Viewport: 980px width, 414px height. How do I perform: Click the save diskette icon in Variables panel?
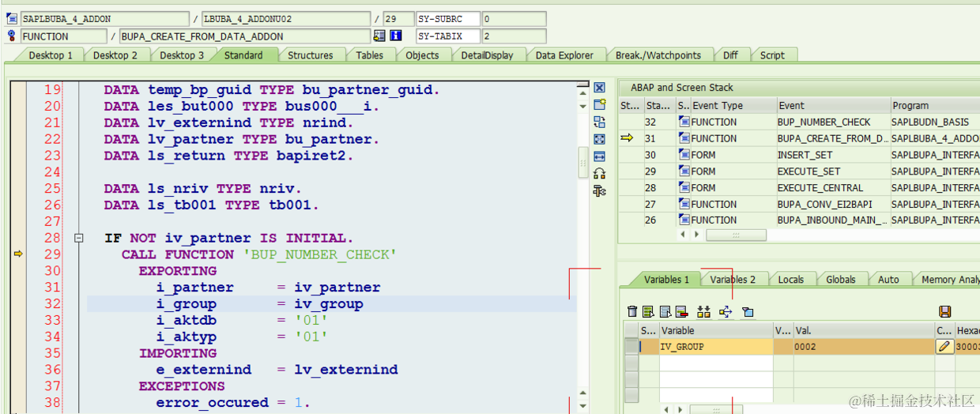[944, 311]
